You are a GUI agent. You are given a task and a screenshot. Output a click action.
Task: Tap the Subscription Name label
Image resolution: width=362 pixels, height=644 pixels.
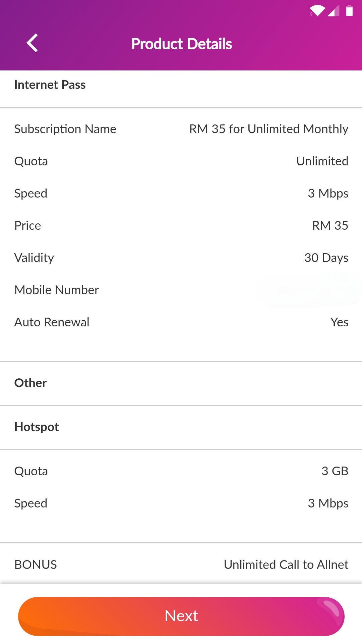tap(65, 129)
